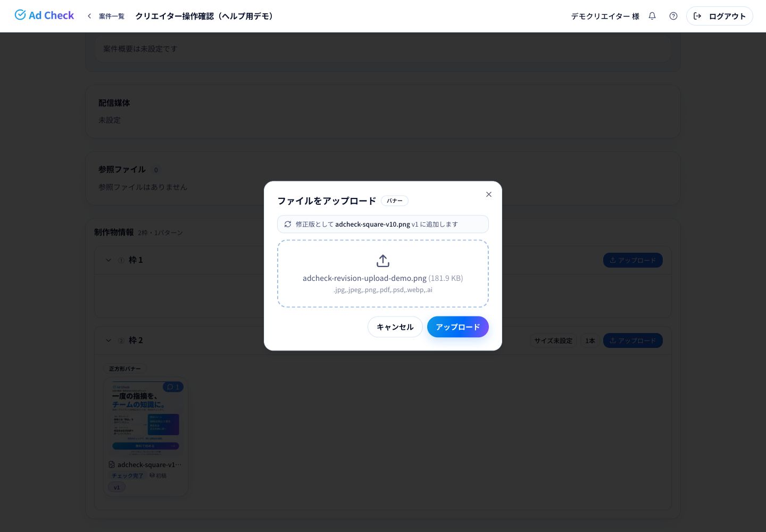This screenshot has width=766, height=532.
Task: Select the 正方形バナー tag
Action: (x=125, y=369)
